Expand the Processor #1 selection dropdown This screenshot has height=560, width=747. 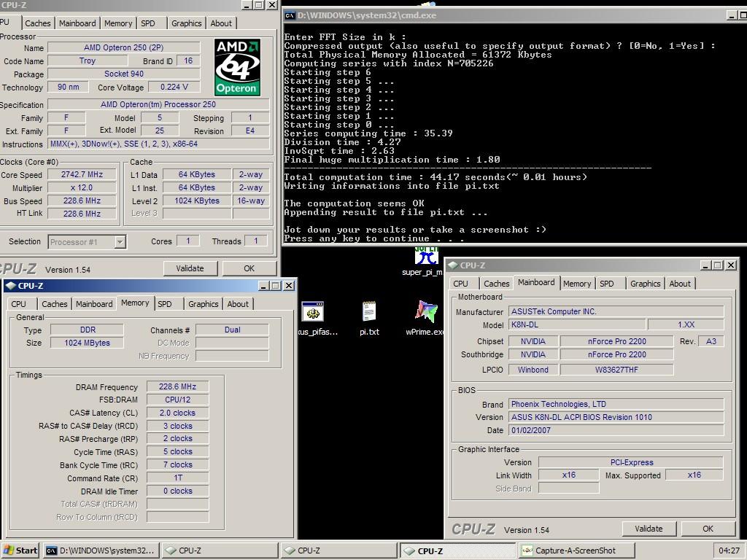[120, 242]
